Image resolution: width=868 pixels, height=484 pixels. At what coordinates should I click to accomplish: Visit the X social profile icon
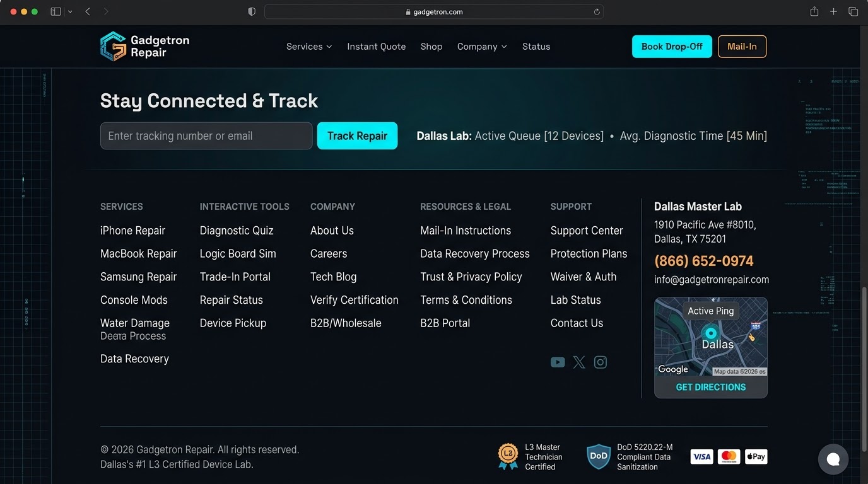(579, 362)
